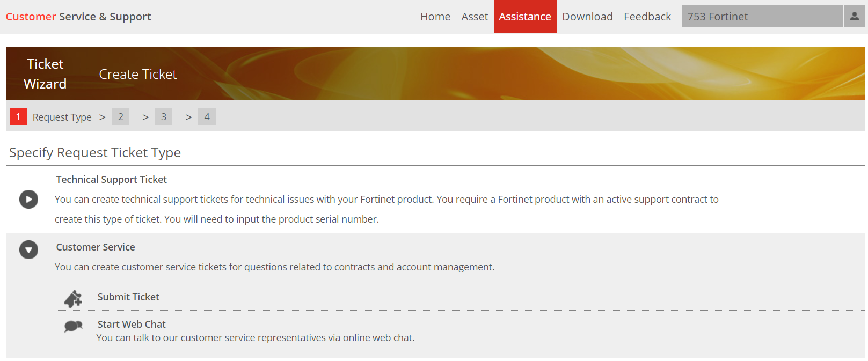The height and width of the screenshot is (361, 868).
Task: Open the Home menu
Action: (x=435, y=17)
